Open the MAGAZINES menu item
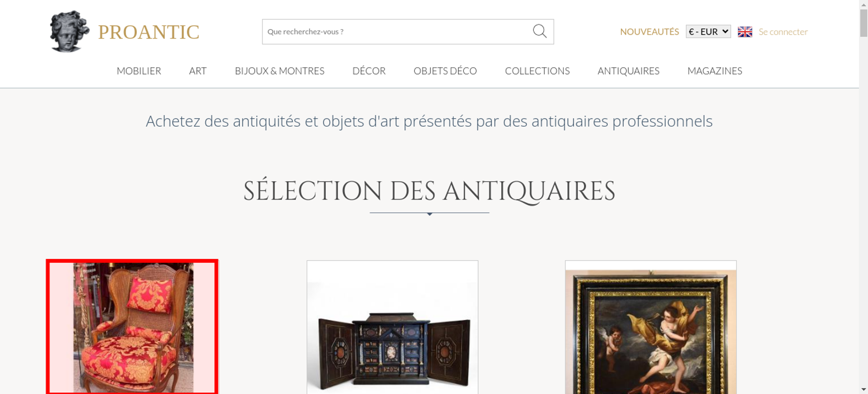868x394 pixels. click(715, 71)
